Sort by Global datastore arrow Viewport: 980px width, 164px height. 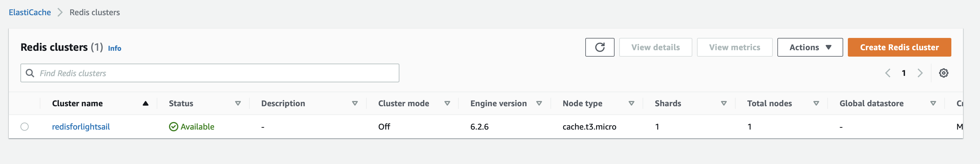point(933,103)
